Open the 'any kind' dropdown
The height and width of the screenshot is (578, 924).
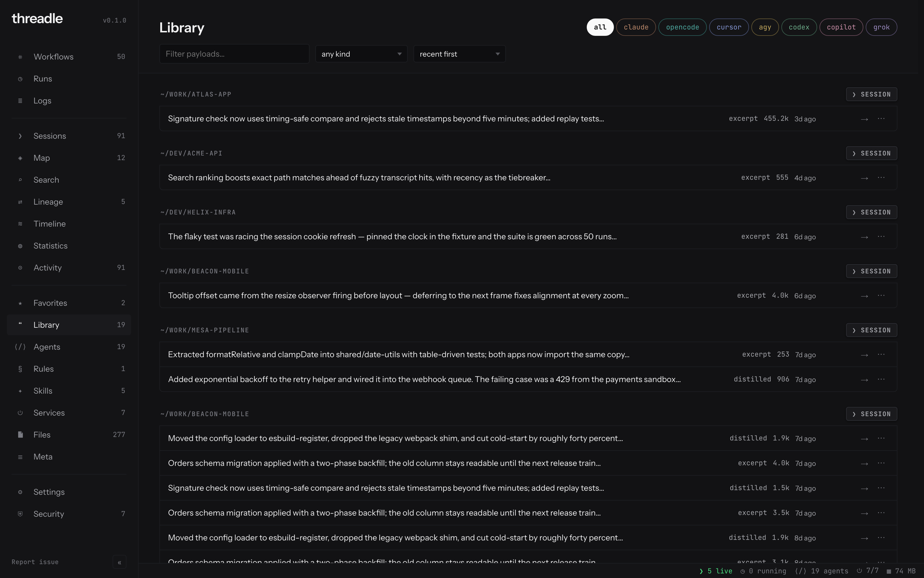(x=361, y=54)
